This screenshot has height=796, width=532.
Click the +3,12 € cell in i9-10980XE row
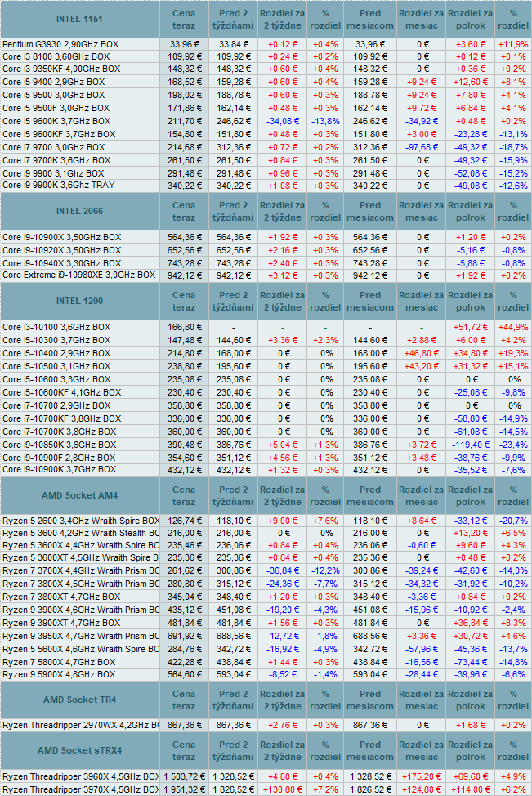point(282,275)
